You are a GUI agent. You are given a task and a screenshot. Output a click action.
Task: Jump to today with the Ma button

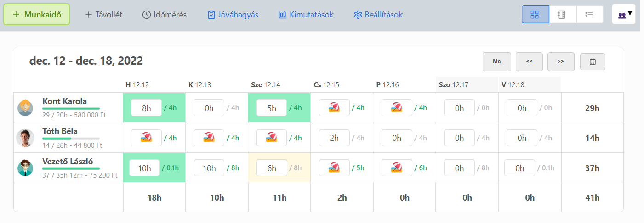pyautogui.click(x=496, y=61)
